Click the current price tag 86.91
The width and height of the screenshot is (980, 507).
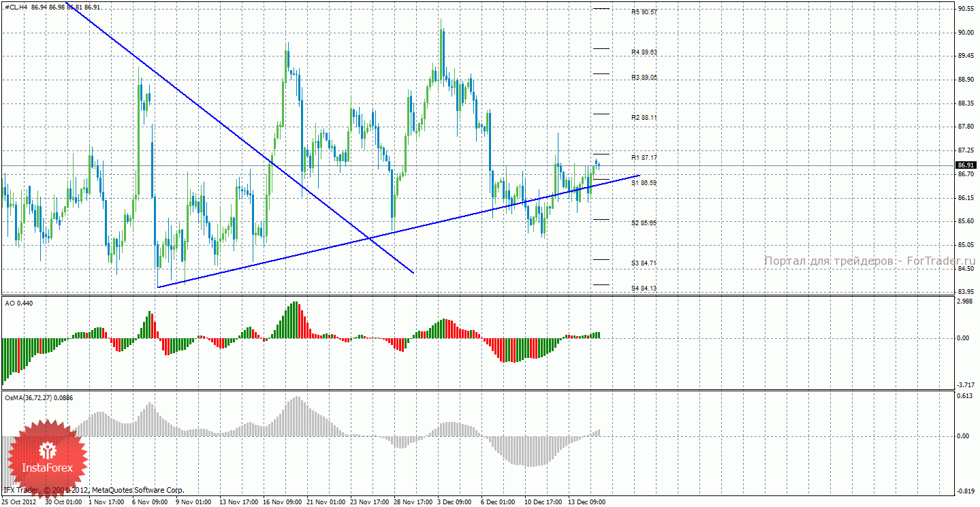(x=966, y=165)
